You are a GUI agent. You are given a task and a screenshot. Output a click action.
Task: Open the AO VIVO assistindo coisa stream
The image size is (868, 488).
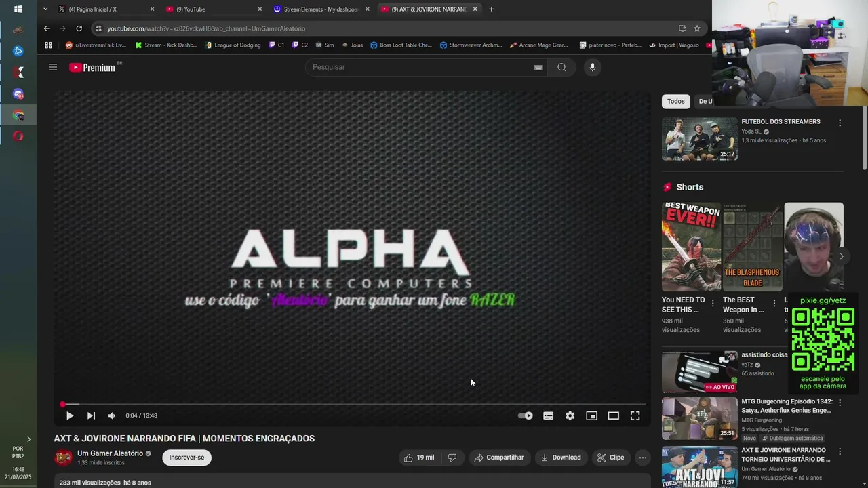click(x=700, y=372)
